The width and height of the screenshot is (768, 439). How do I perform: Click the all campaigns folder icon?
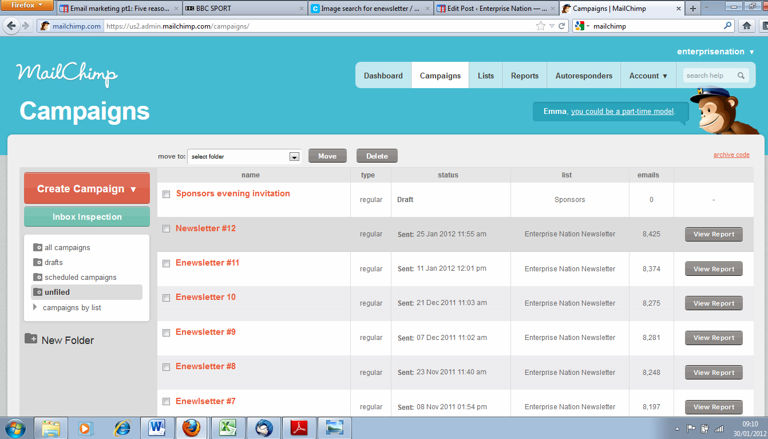(37, 247)
